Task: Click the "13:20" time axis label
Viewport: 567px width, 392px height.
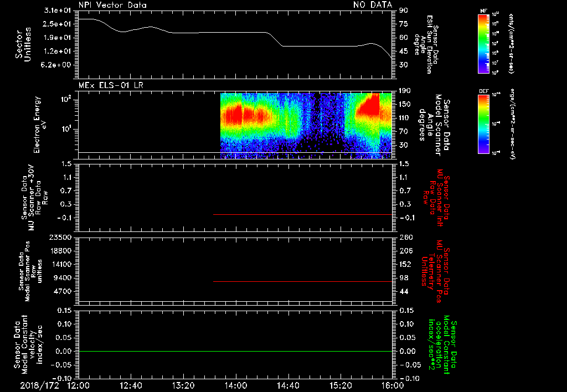Action: [x=183, y=385]
